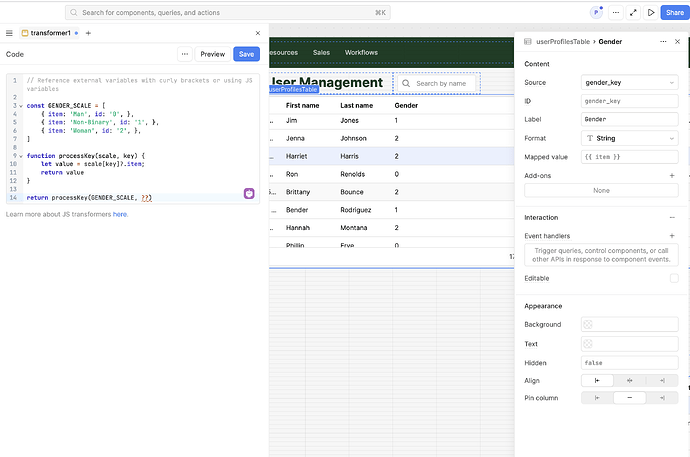This screenshot has width=690, height=457.
Task: Close the transformer1 code panel
Action: coord(258,33)
